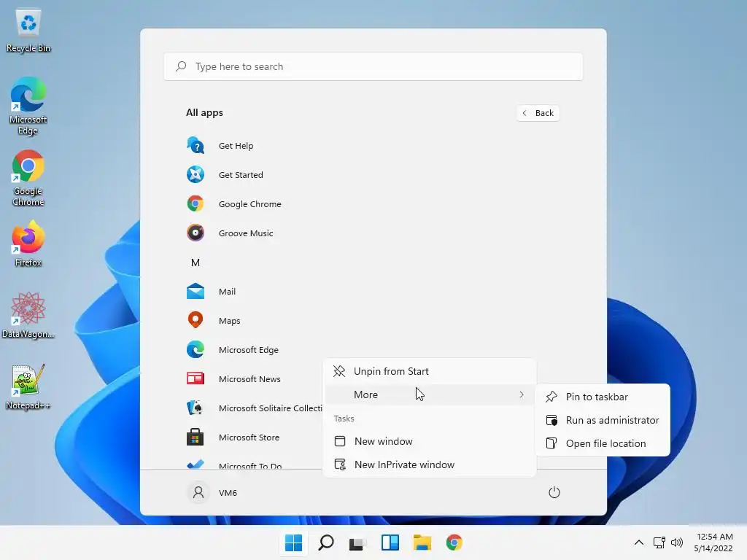Launch the Maps app icon

pyautogui.click(x=196, y=321)
